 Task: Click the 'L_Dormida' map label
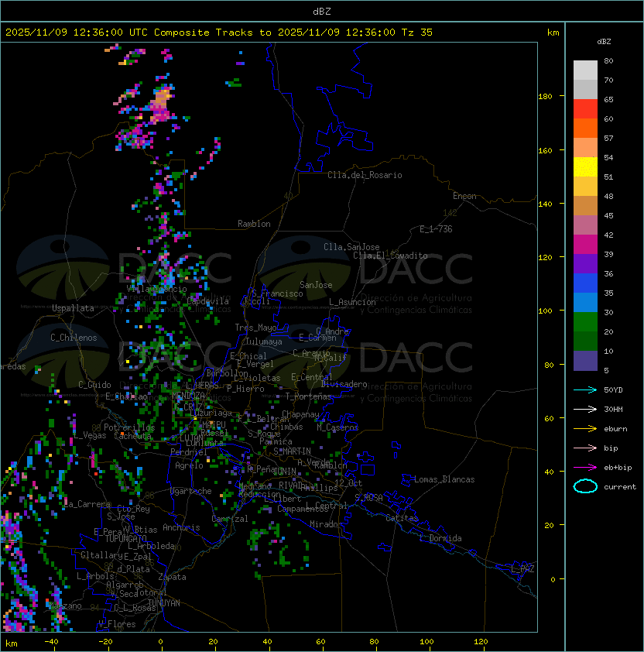tap(440, 538)
